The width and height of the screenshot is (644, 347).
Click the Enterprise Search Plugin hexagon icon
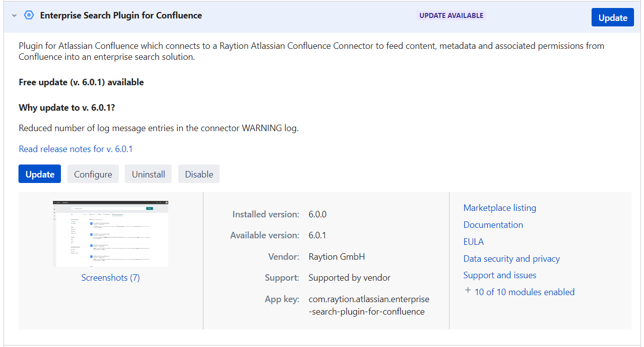28,15
